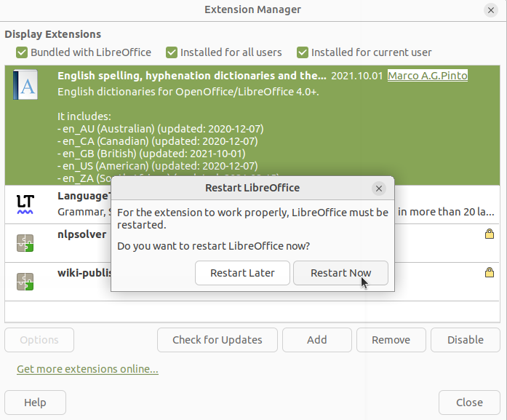
Task: Click 'English dictionaries for OpenOffice/LibreOffice 4.0+' text
Action: click(188, 92)
